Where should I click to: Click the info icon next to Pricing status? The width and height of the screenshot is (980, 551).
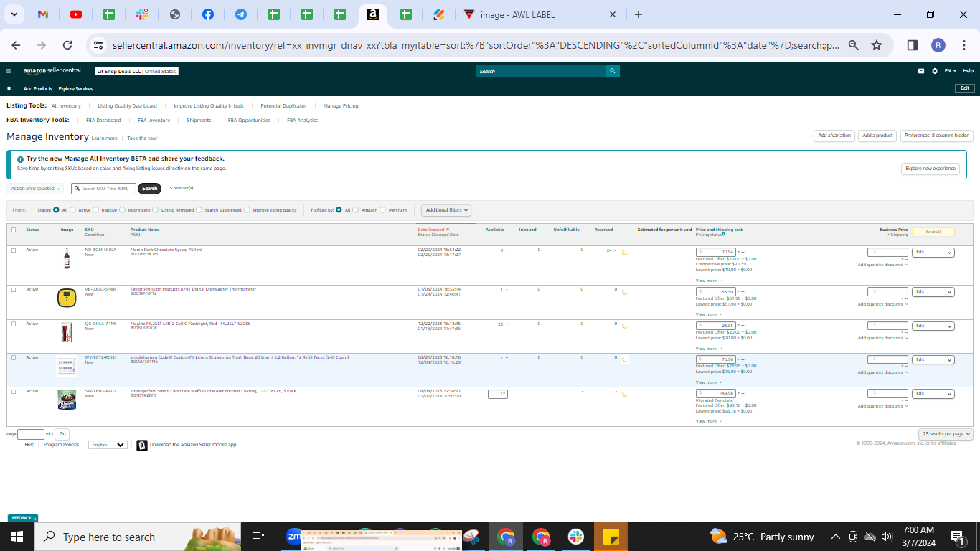tap(723, 235)
